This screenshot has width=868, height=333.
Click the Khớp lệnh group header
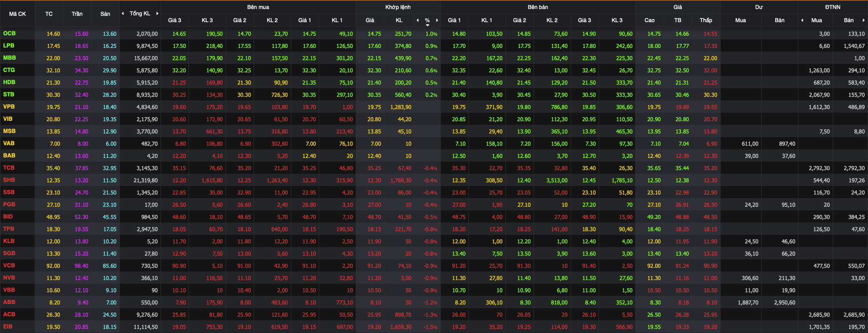[398, 7]
